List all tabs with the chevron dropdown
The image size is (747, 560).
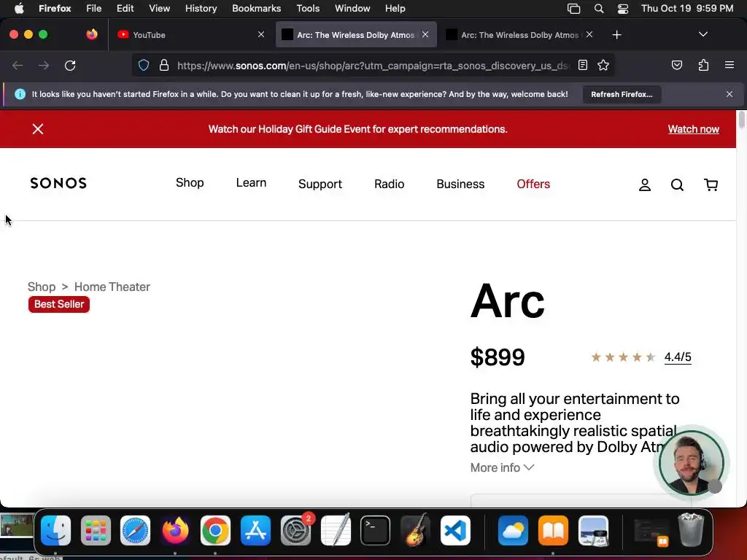click(703, 34)
